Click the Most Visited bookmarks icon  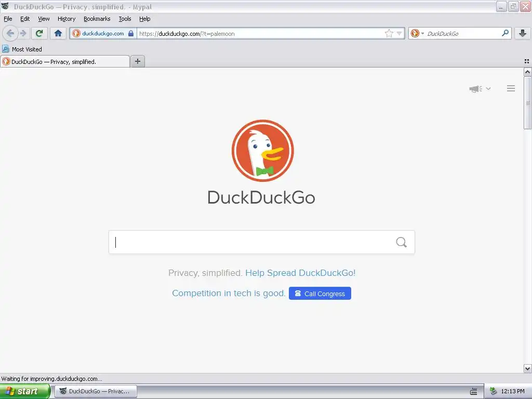pyautogui.click(x=5, y=49)
